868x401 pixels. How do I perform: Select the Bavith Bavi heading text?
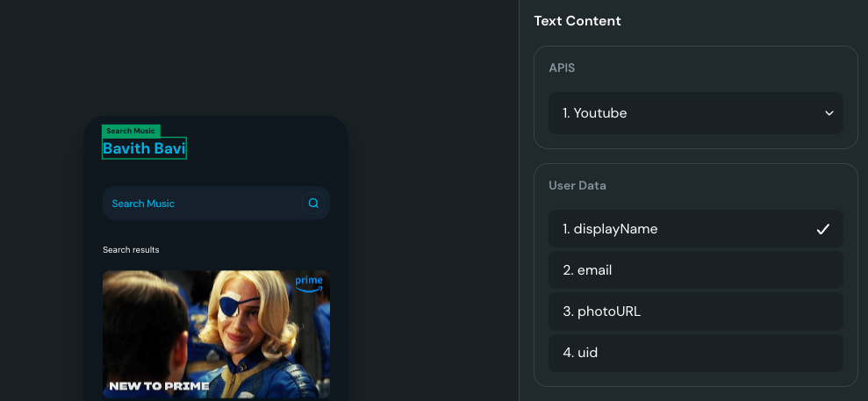(x=144, y=148)
